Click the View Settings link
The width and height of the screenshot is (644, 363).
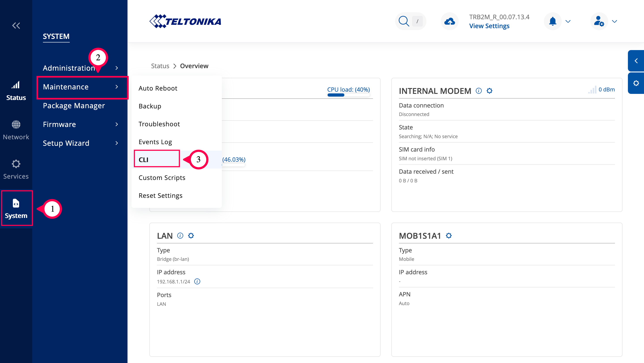coord(489,26)
